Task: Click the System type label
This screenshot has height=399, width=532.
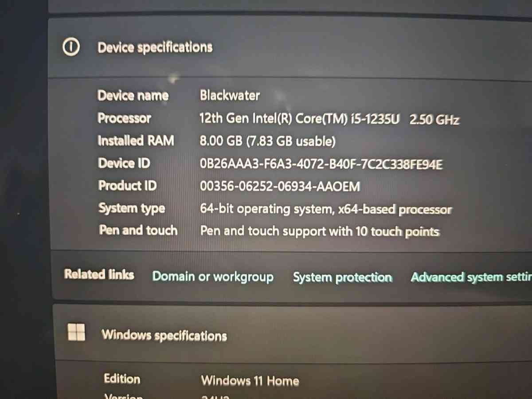Action: click(x=132, y=208)
